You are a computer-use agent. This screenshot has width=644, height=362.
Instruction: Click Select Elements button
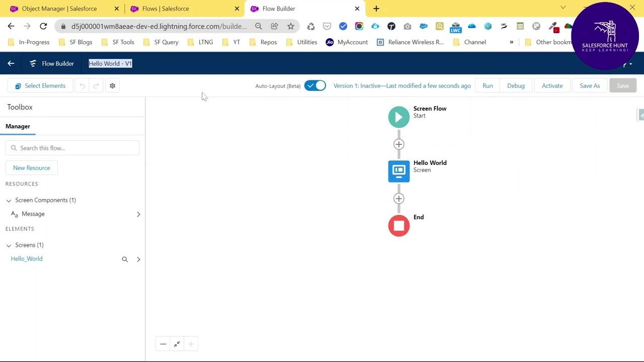point(40,86)
